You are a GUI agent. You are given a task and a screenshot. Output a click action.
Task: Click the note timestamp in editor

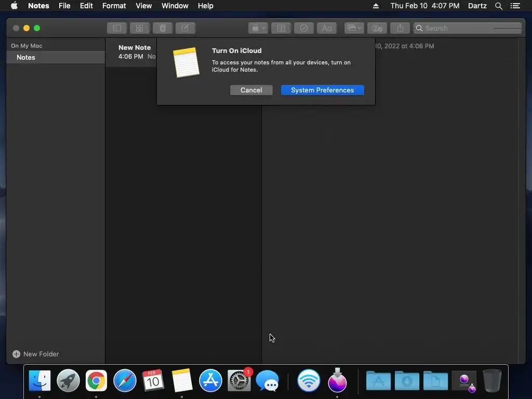coord(404,46)
